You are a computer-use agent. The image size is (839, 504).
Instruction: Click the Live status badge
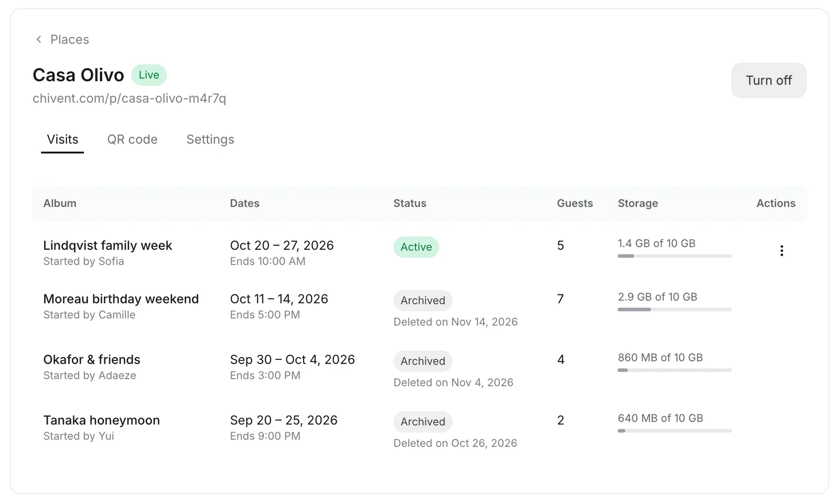[149, 75]
